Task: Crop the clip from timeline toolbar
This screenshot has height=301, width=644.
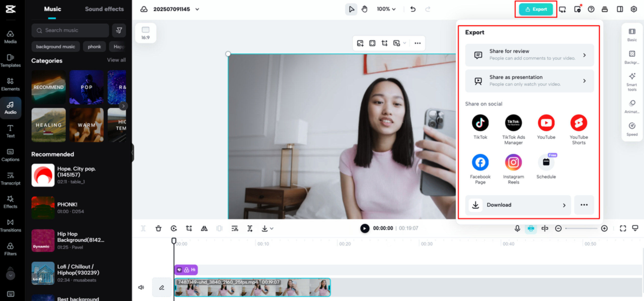Action: pyautogui.click(x=189, y=228)
